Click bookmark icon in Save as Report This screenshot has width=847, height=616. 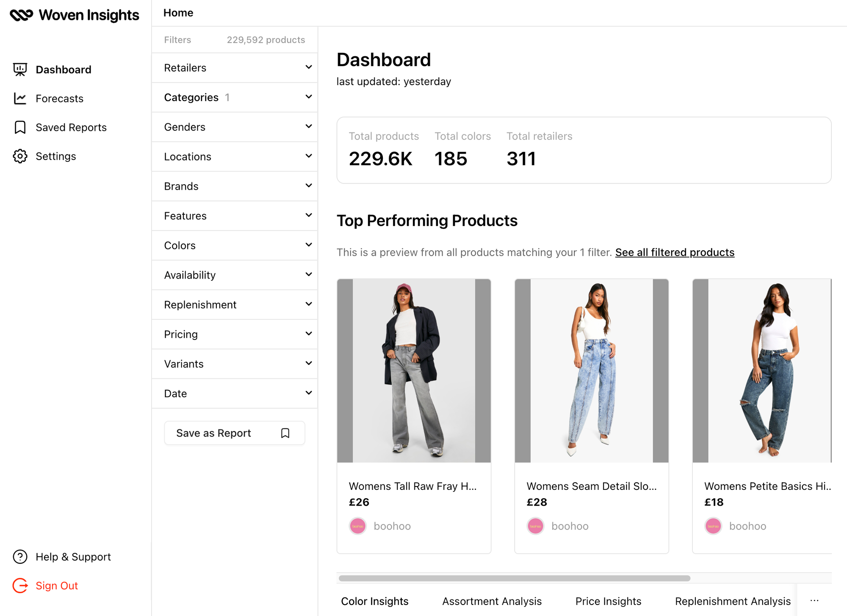(x=285, y=433)
